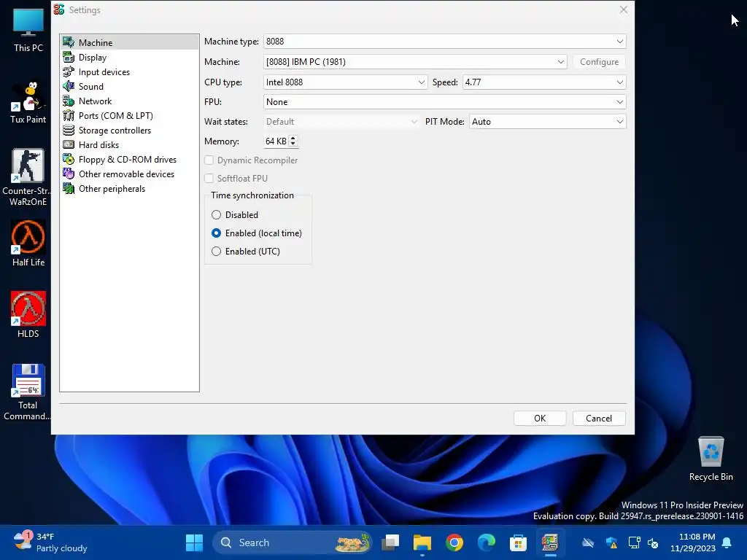Open notifications bell icon
The height and width of the screenshot is (560, 747).
pyautogui.click(x=727, y=542)
